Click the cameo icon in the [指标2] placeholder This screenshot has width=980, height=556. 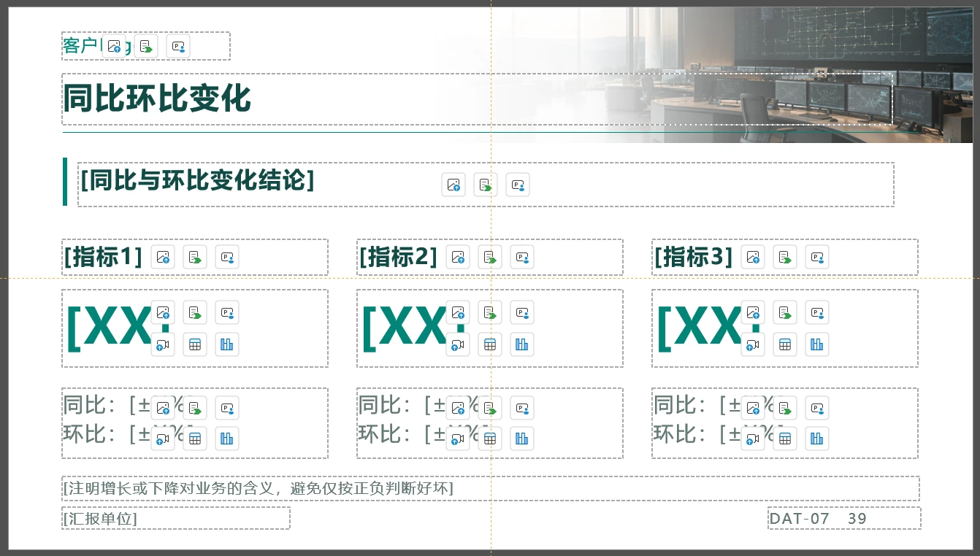point(522,257)
